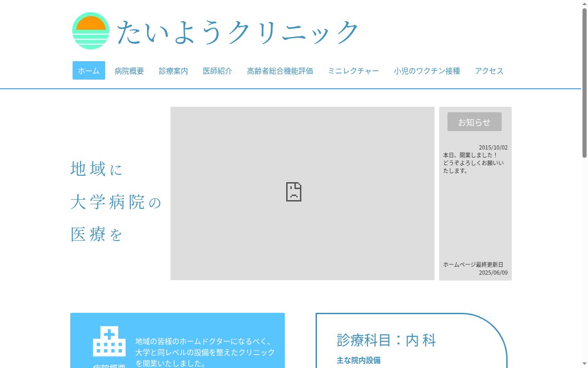Click the 2025/06/09 update date
The height and width of the screenshot is (368, 588).
(493, 272)
